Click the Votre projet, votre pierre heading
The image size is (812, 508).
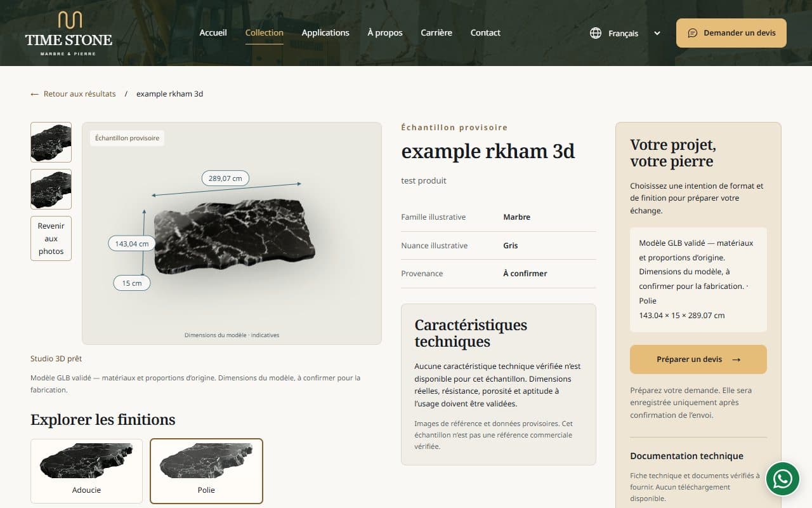coord(672,153)
